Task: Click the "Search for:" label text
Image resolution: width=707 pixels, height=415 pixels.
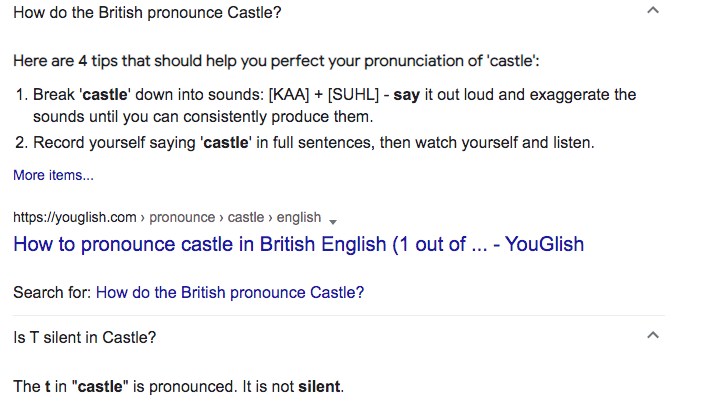Action: [x=53, y=293]
